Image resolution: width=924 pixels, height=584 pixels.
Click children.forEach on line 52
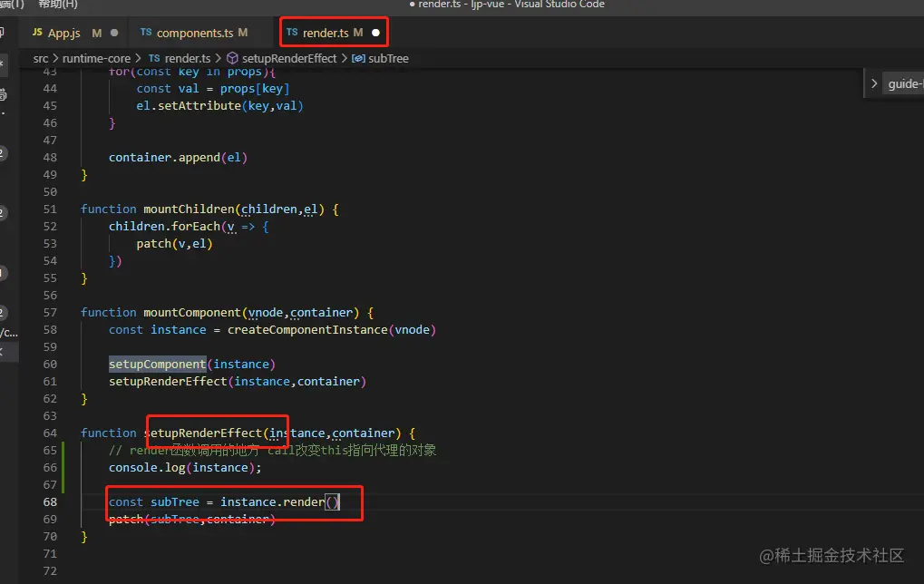(x=164, y=227)
